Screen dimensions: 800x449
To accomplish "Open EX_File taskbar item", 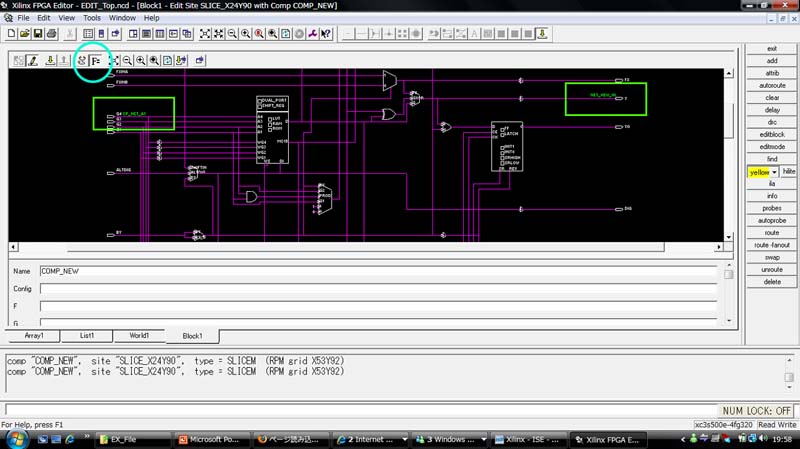I will click(x=133, y=439).
